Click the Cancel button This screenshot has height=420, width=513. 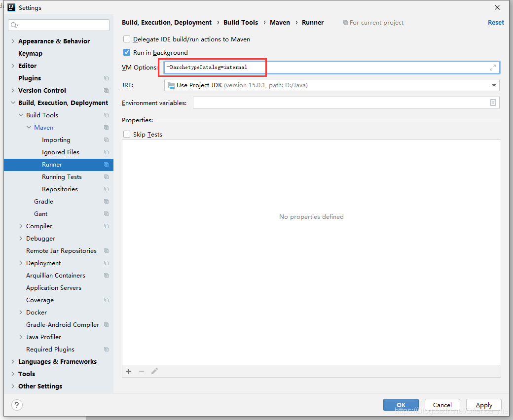pyautogui.click(x=442, y=405)
